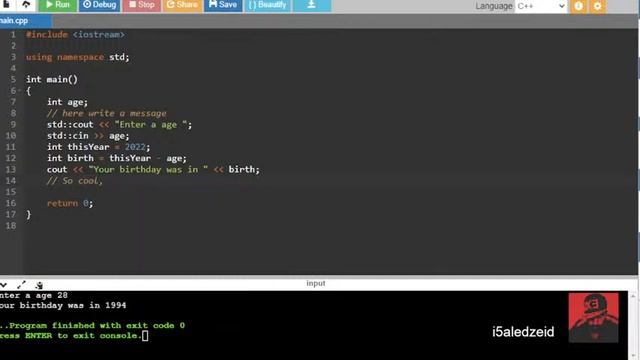Viewport: 640px width, 360px height.
Task: Click line number 15 in the gutter
Action: [11, 192]
